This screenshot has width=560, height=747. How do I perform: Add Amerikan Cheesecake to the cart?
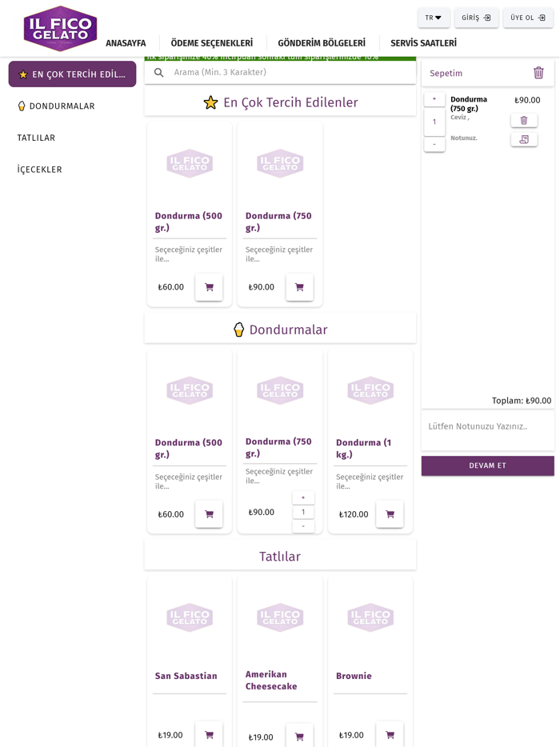[x=299, y=736]
